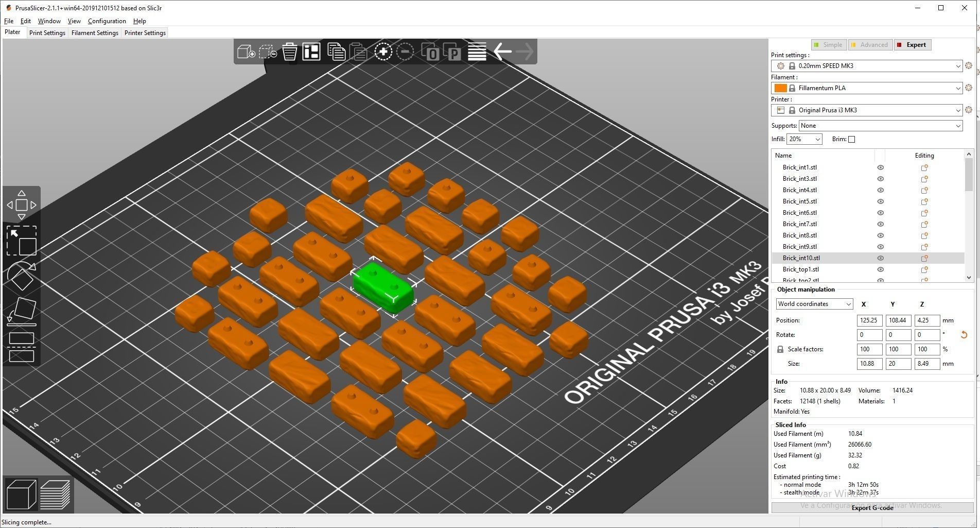Click the Undo arrow icon
The image size is (980, 528).
(502, 52)
